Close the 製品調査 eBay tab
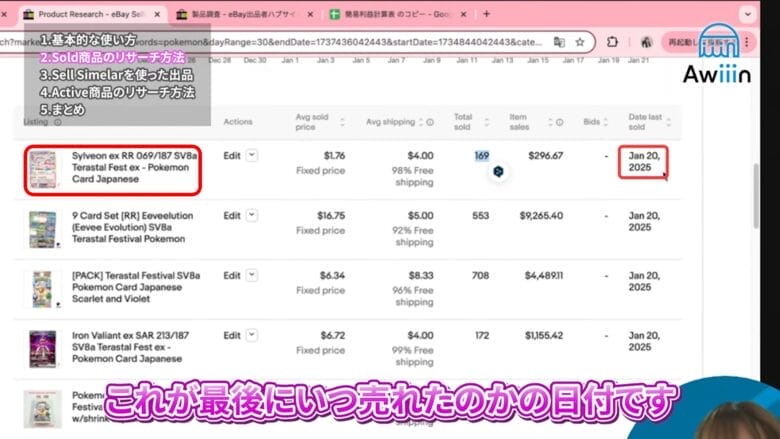Image resolution: width=780 pixels, height=439 pixels. click(x=310, y=14)
